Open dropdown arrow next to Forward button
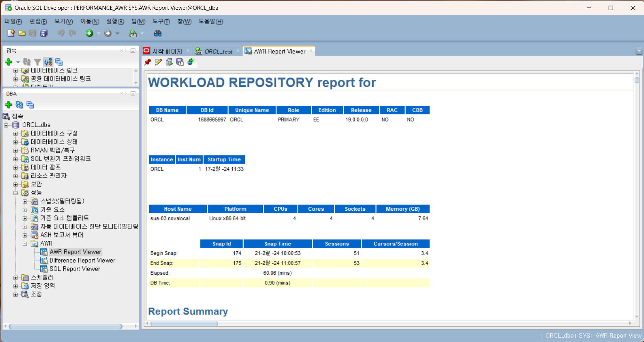Viewport: 644px width, 342px height. 118,33
